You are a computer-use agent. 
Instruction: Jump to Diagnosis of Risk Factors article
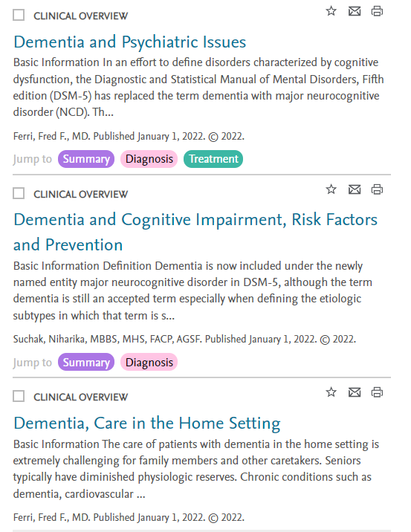149,362
